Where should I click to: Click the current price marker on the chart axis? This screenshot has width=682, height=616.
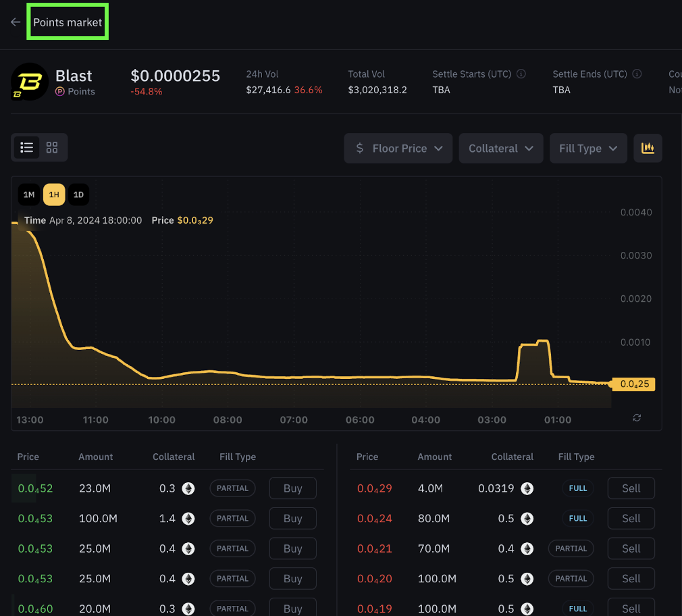point(633,384)
